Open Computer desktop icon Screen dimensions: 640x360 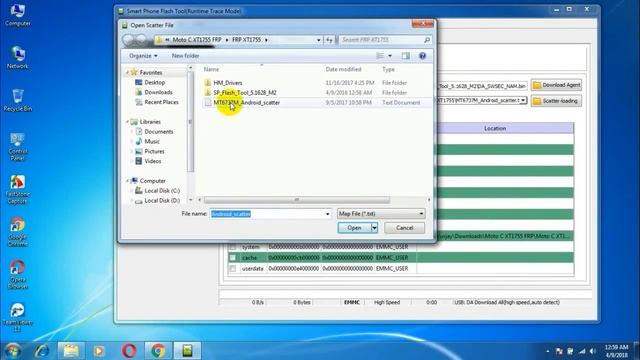tap(18, 15)
